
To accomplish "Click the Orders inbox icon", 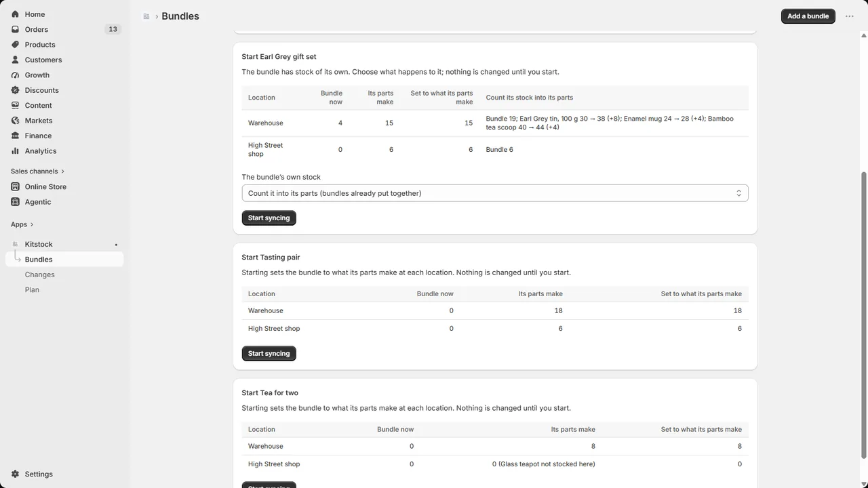I will (x=15, y=29).
